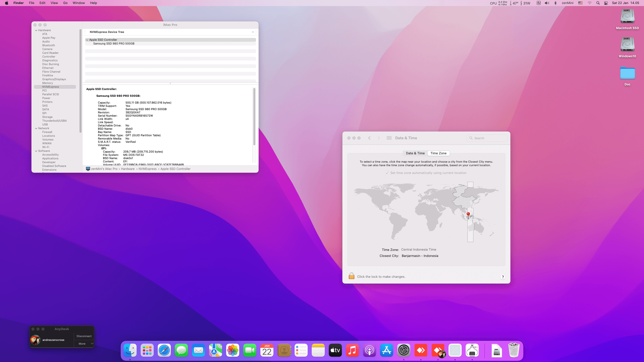
Task: Select Graphics/Displays in the sidebar
Action: [54, 79]
